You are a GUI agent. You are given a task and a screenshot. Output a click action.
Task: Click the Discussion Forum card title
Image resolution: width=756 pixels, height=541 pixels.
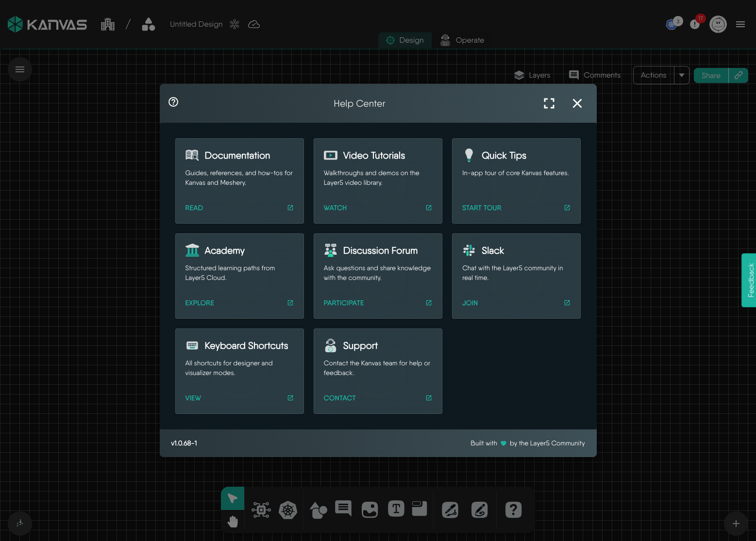[380, 250]
